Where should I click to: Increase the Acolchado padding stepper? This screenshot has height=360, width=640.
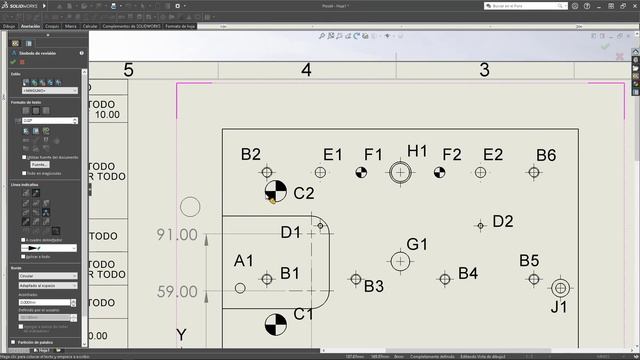coord(73,301)
